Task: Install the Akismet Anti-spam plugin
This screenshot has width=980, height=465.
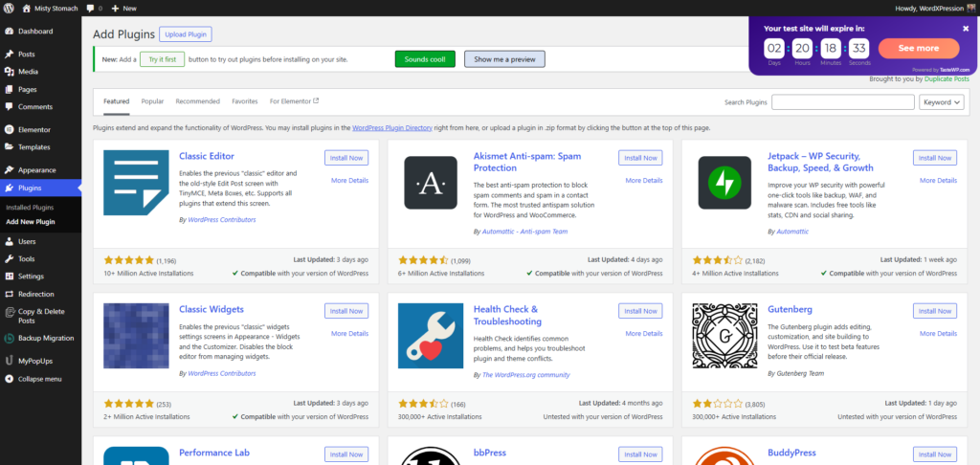Action: coord(640,158)
